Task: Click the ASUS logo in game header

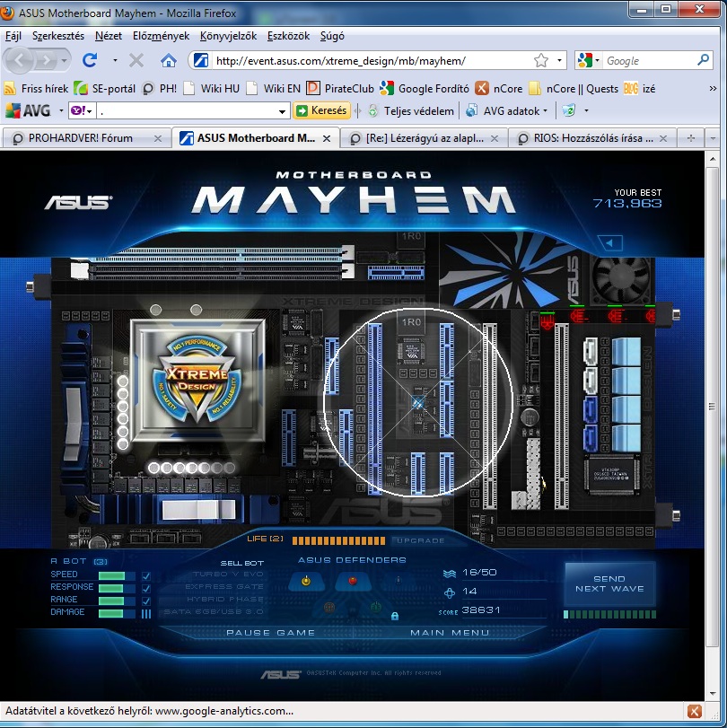Action: pos(78,203)
